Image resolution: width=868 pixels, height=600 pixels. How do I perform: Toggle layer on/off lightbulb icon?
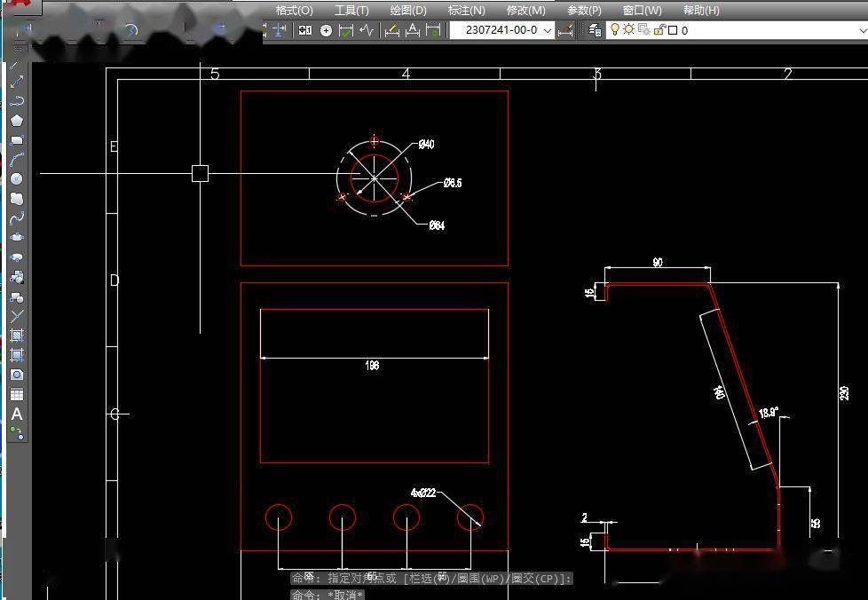(614, 30)
